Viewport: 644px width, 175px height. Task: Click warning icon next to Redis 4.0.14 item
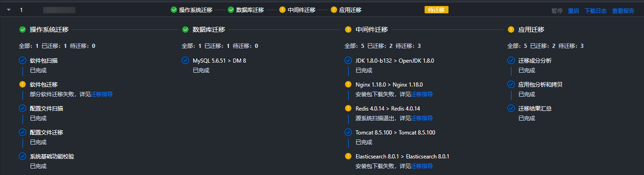348,108
